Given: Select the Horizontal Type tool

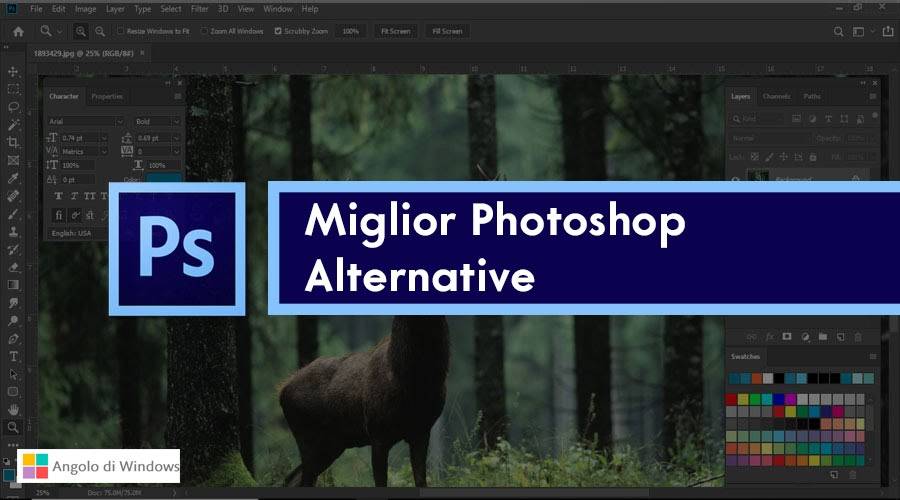Looking at the screenshot, I should click(13, 356).
